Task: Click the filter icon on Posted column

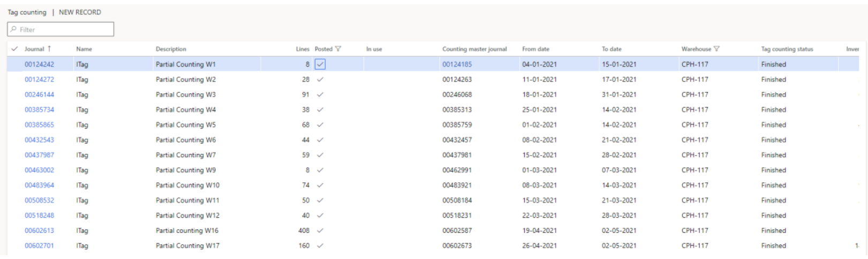Action: click(338, 49)
